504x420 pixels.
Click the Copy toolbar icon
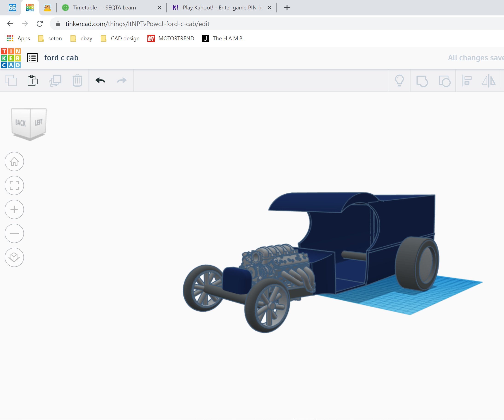(11, 80)
